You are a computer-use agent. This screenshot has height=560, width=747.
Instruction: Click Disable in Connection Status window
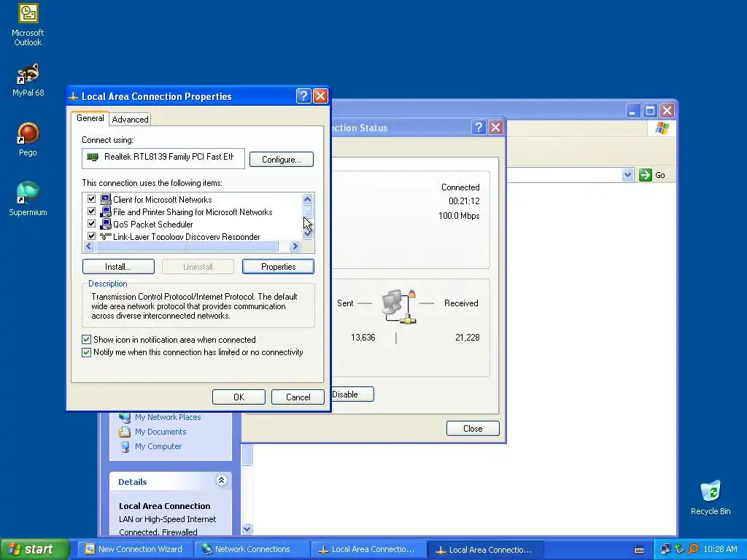(352, 394)
